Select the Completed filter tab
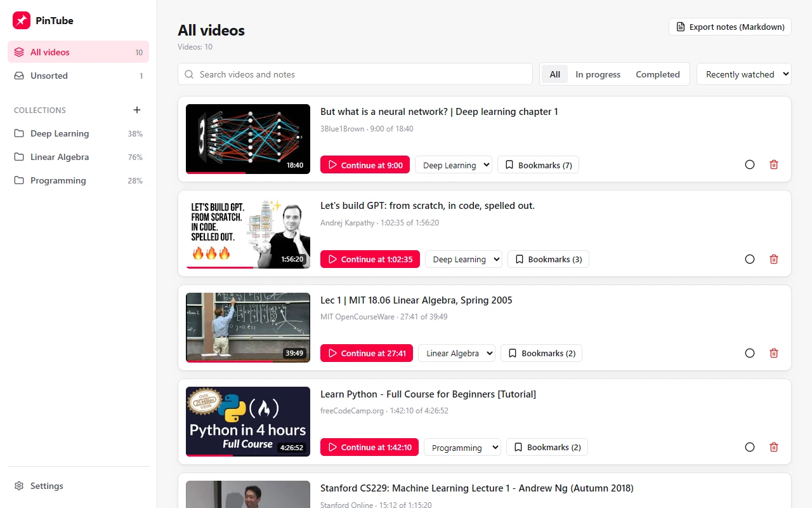Screen dimensions: 812x508 tap(658, 74)
